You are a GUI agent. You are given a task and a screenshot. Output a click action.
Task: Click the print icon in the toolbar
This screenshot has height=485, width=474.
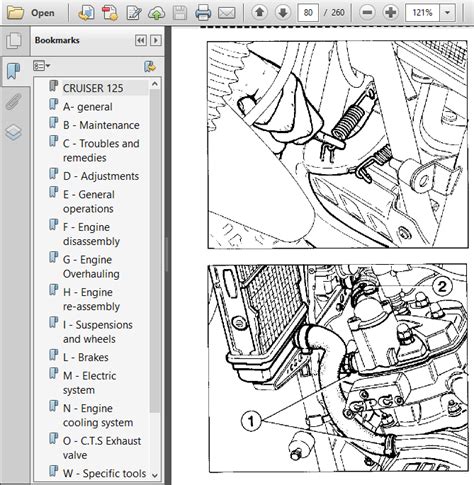click(203, 13)
